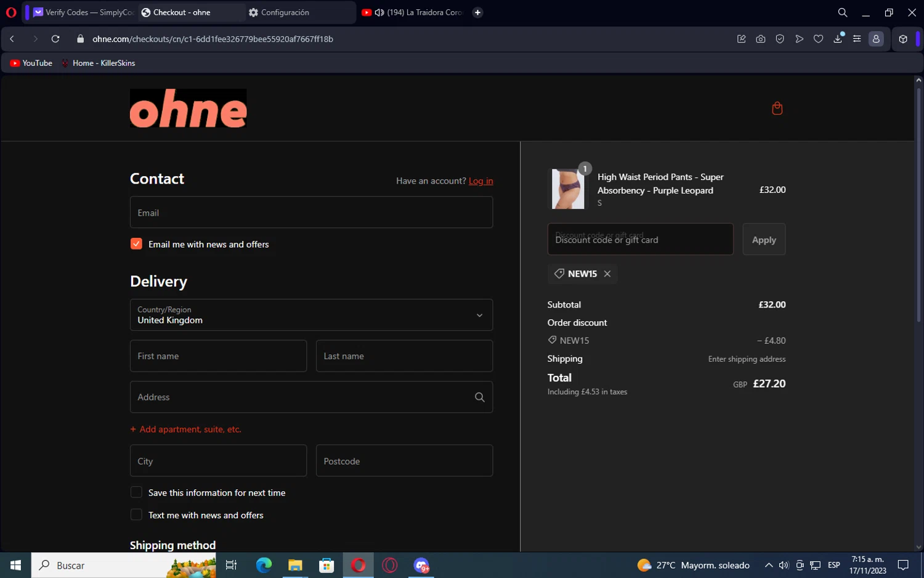Open the shopping bag cart icon

coord(777,108)
